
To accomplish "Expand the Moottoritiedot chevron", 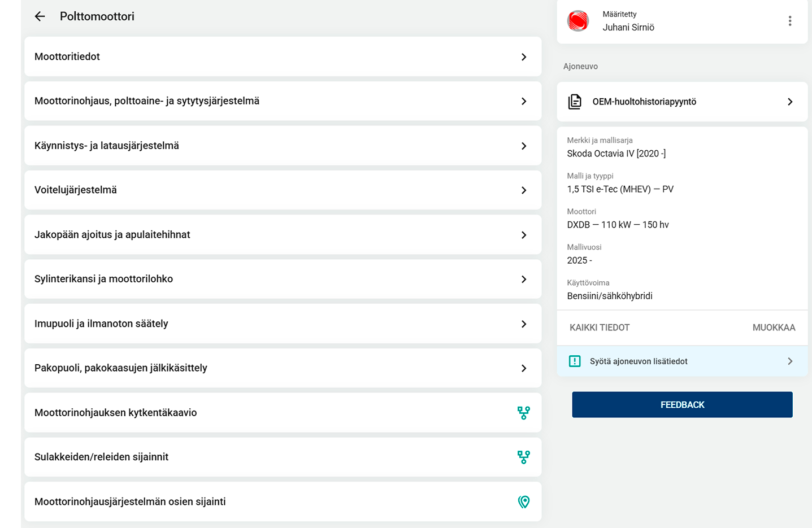I will tap(523, 57).
